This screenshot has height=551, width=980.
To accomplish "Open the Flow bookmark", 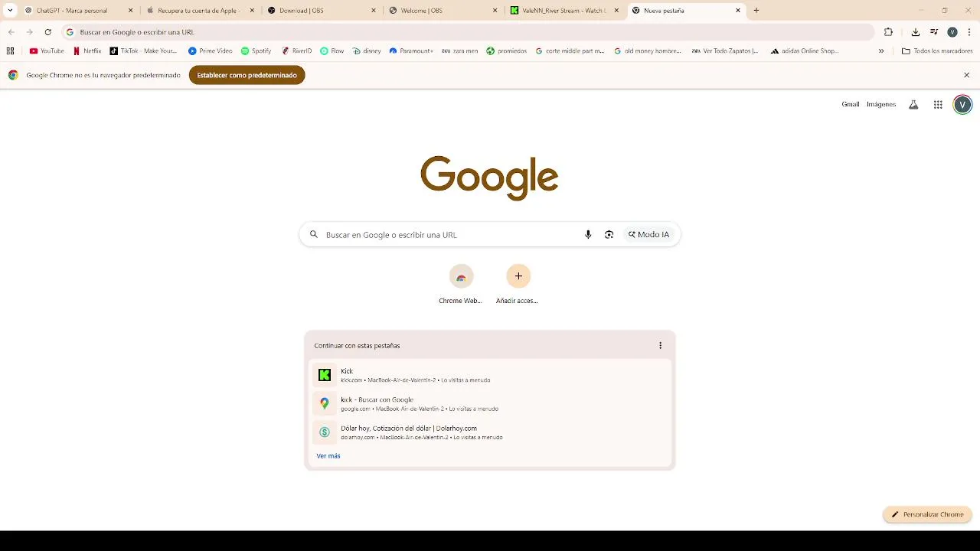I will point(332,51).
